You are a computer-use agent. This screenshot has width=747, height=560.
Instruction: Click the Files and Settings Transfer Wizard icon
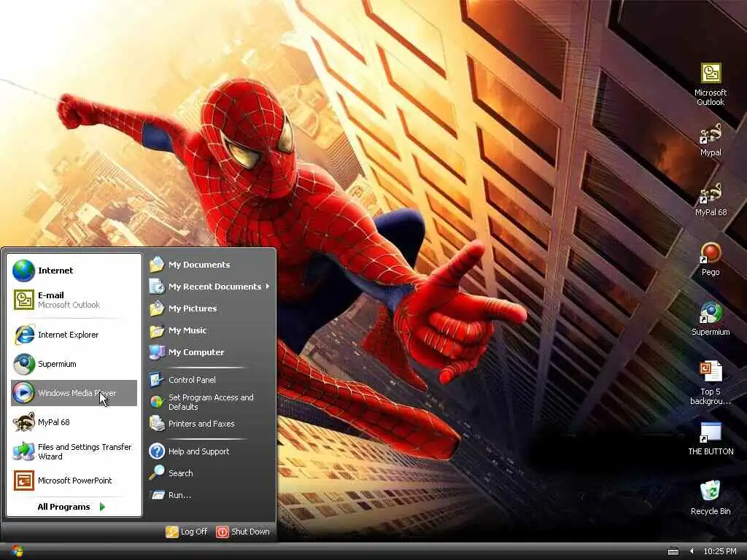[24, 451]
